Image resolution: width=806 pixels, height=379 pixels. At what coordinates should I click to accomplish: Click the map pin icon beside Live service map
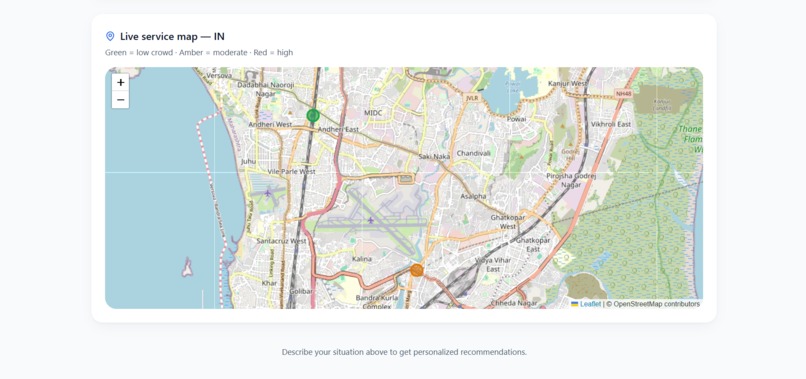click(110, 36)
